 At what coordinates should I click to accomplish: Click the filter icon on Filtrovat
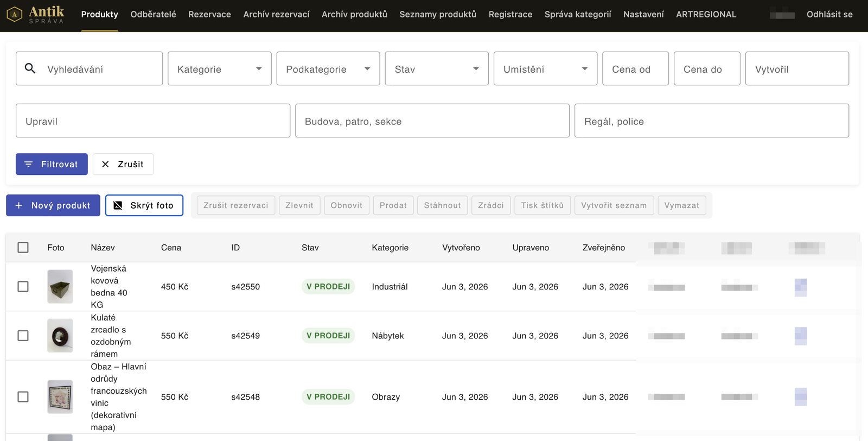29,164
